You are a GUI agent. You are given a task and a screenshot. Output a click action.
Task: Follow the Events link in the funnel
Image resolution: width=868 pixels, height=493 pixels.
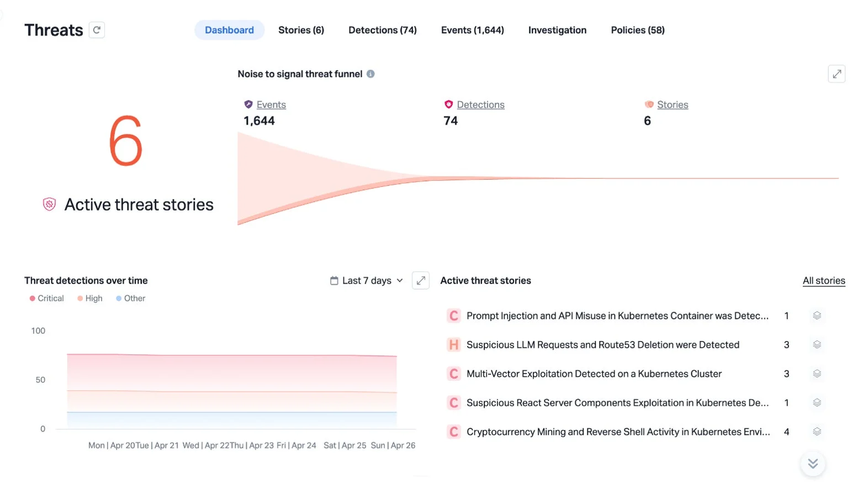(271, 104)
